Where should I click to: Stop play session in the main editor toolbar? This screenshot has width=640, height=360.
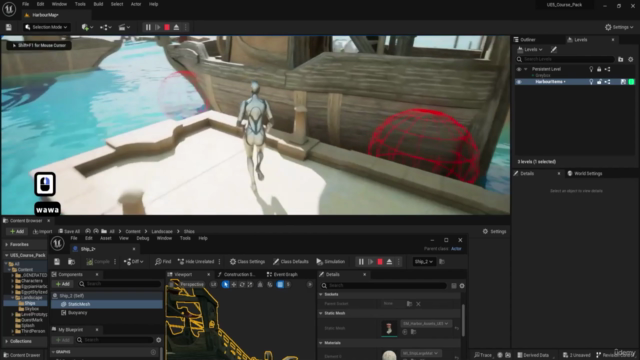[x=167, y=27]
